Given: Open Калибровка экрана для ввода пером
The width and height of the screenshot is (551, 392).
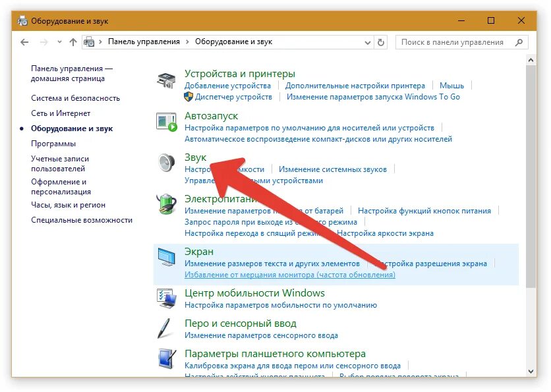Looking at the screenshot, I should [x=293, y=366].
